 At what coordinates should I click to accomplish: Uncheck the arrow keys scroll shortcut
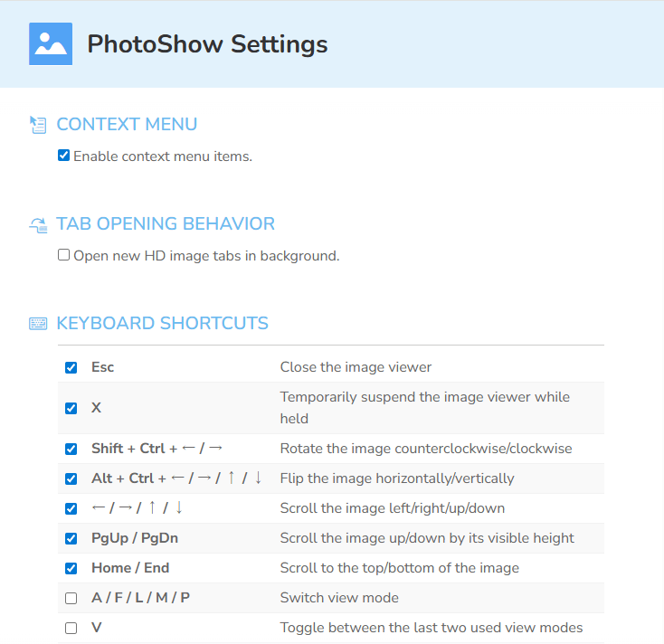(71, 508)
